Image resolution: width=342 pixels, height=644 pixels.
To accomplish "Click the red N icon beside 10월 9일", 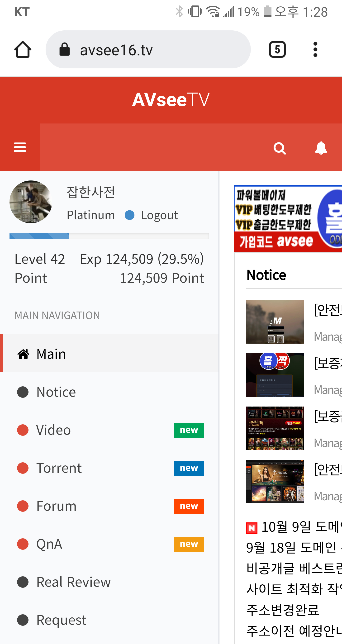I will click(252, 528).
